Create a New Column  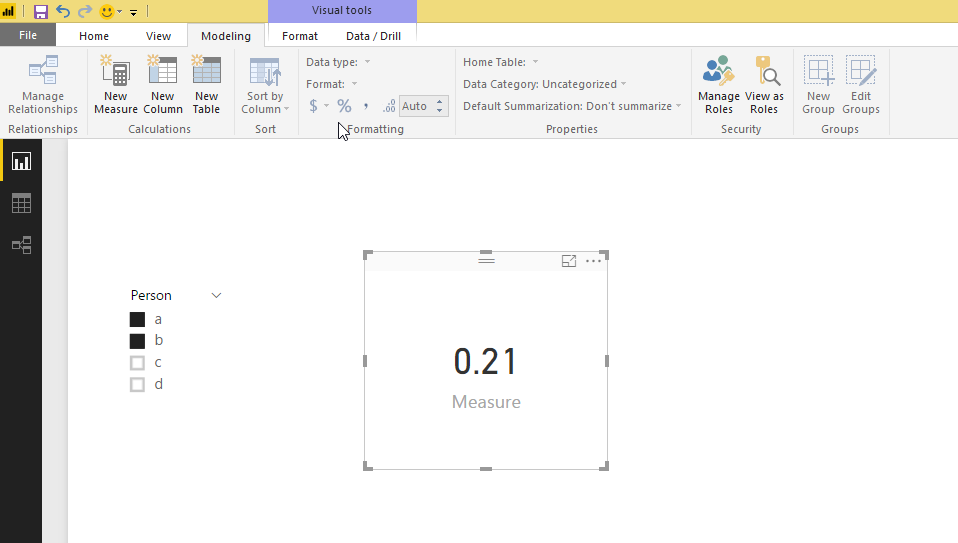click(x=163, y=85)
